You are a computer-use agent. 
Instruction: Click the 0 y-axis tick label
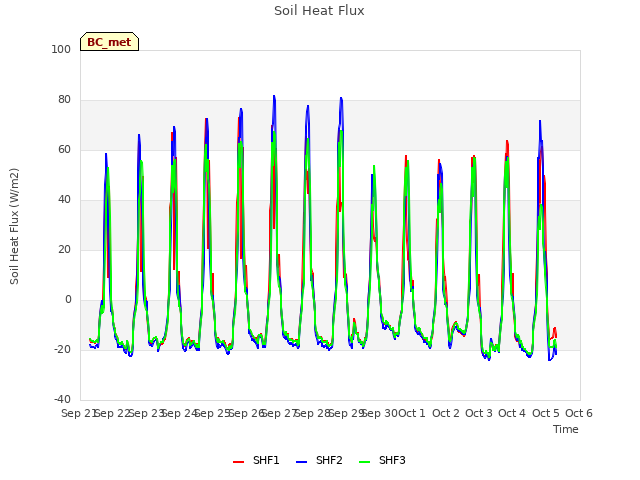click(x=68, y=300)
